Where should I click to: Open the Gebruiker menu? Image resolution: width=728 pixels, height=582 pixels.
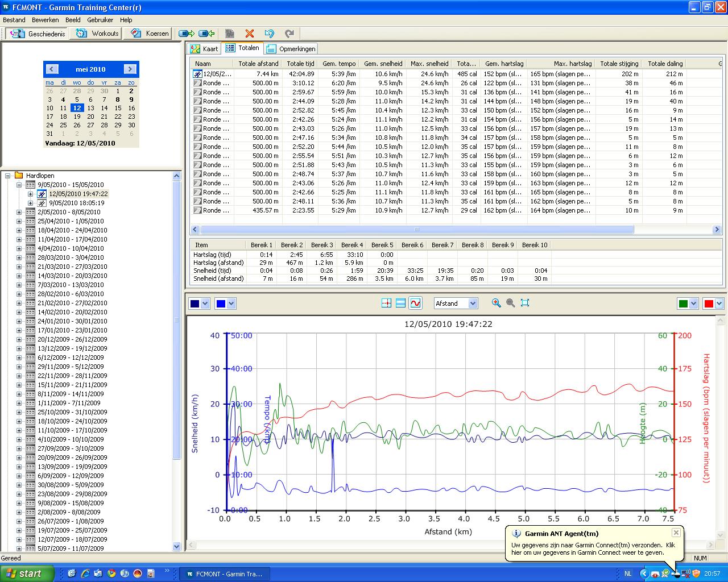coord(100,20)
